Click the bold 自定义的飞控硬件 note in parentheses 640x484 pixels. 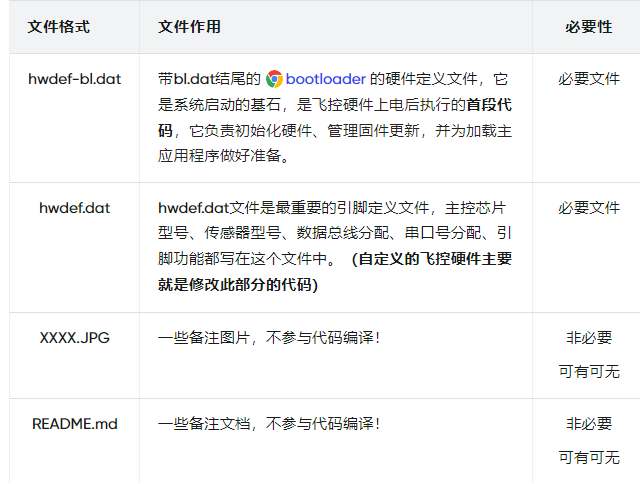(x=436, y=260)
